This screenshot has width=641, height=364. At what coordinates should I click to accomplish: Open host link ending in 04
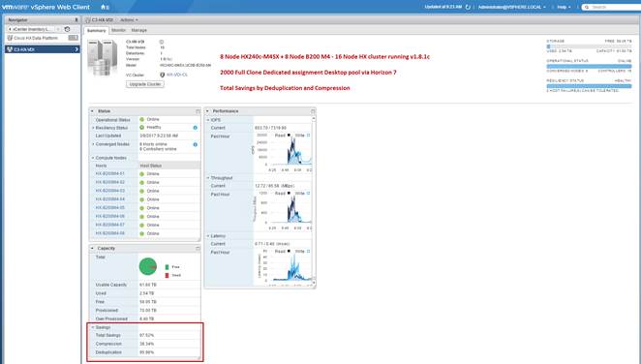(110, 199)
